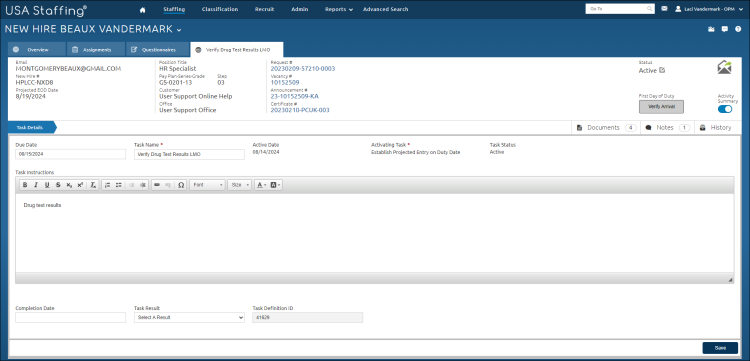Open the Recruit menu
Image resolution: width=750 pixels, height=361 pixels.
coord(265,9)
